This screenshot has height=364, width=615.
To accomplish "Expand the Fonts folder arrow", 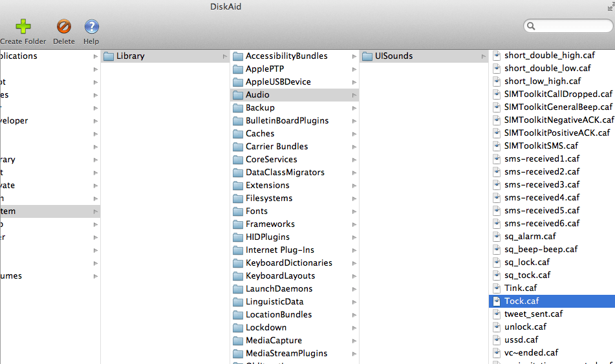I will (354, 211).
